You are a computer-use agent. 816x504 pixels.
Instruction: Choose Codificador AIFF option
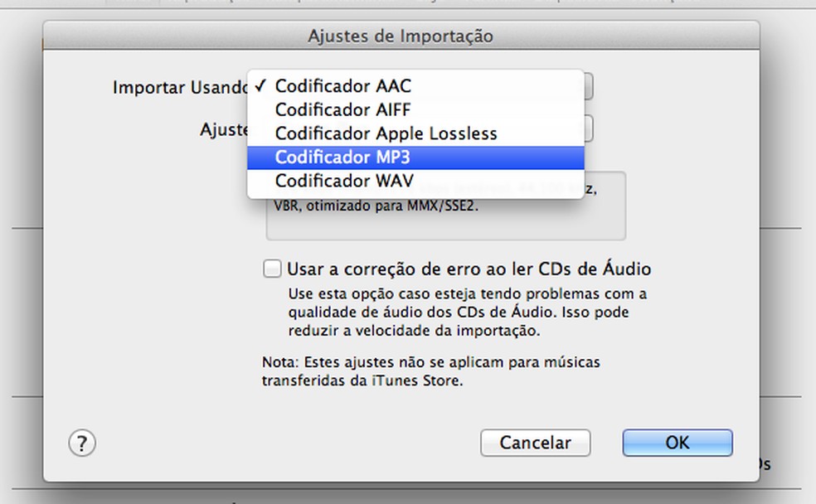tap(342, 109)
